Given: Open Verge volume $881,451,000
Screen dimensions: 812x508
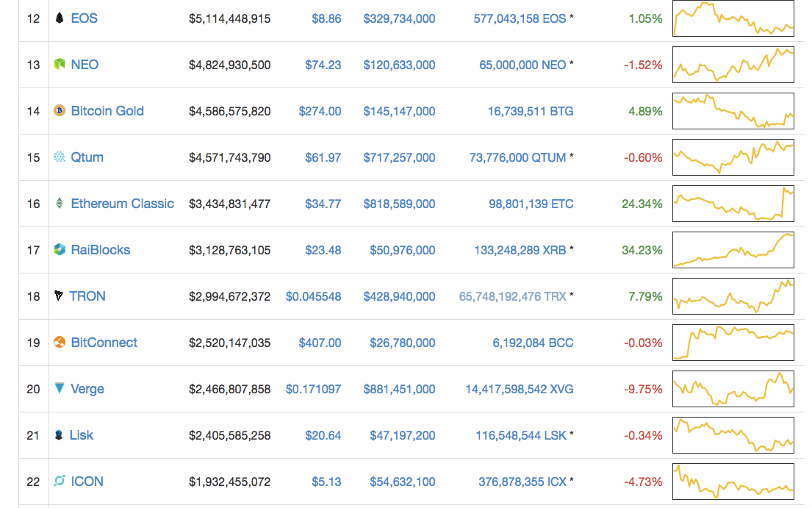Looking at the screenshot, I should [399, 389].
